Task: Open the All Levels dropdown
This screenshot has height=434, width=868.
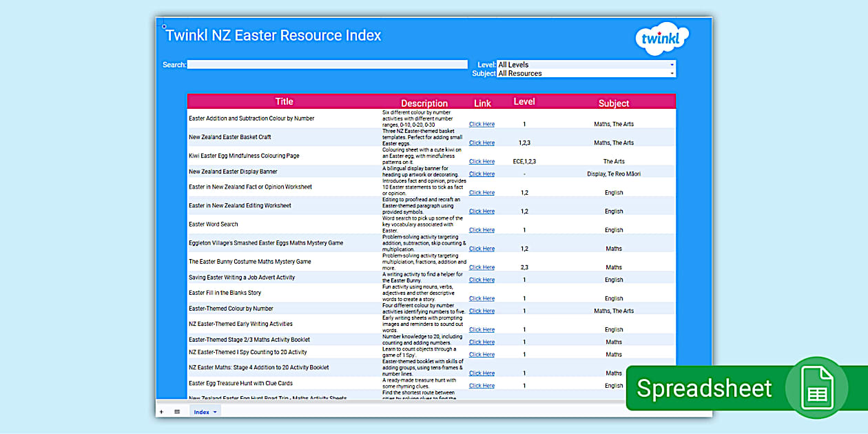Action: point(586,64)
